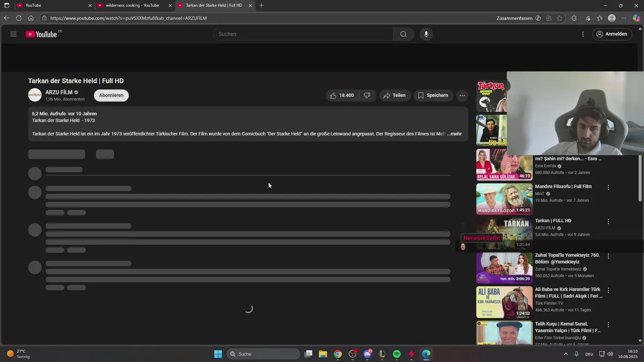This screenshot has width=644, height=362.
Task: Close the Tarkan der Starke Held tab
Action: tap(250, 6)
